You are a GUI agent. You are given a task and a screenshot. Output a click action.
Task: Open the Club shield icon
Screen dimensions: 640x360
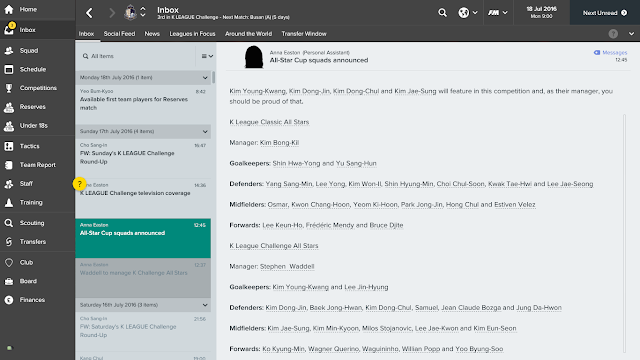point(9,262)
